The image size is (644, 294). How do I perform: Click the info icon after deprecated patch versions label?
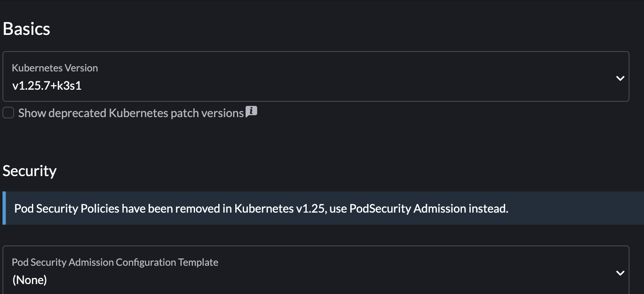251,111
